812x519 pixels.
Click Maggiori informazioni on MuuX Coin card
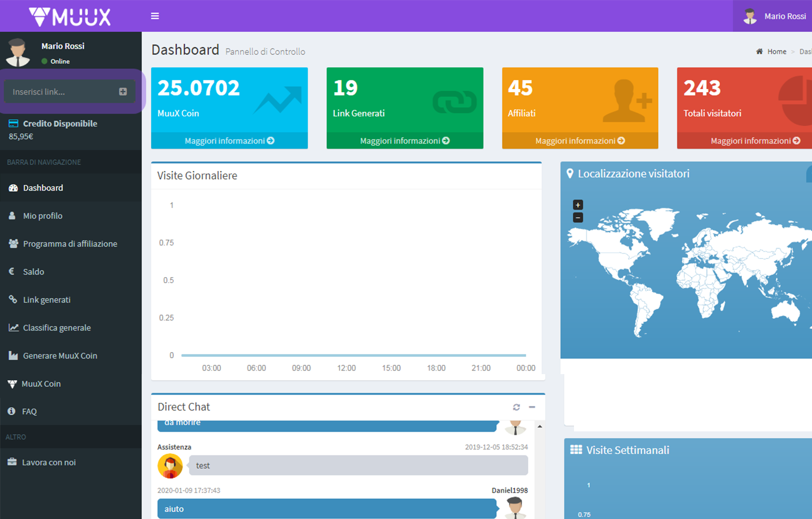tap(229, 141)
